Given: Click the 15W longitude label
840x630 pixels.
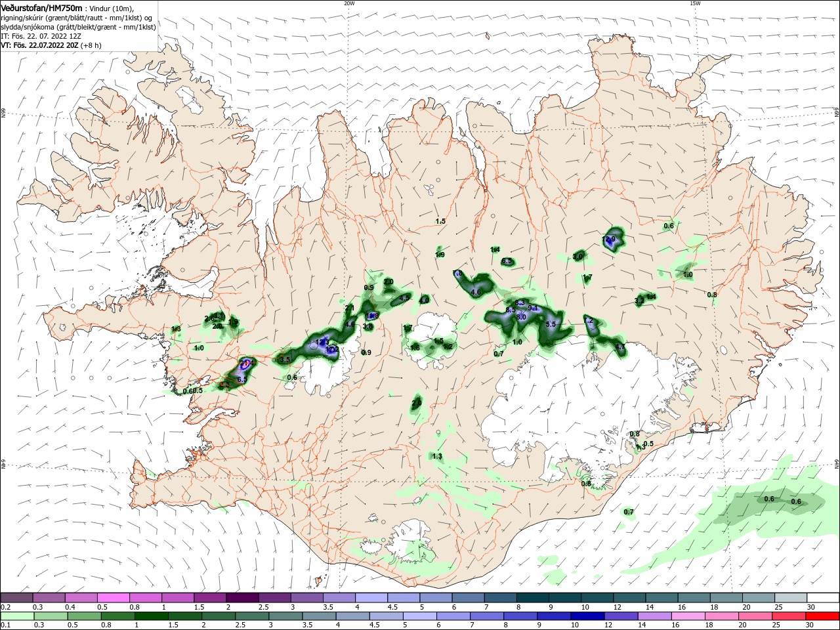Looking at the screenshot, I should click(x=695, y=3).
